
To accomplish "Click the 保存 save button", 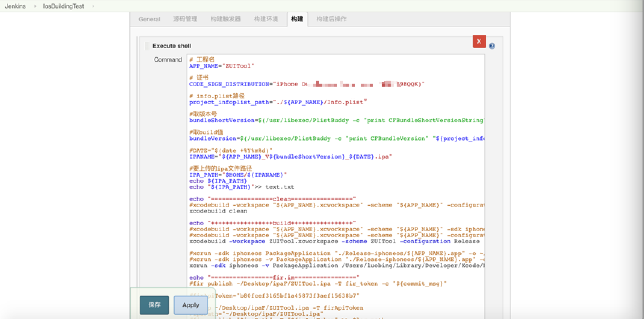I will [154, 305].
